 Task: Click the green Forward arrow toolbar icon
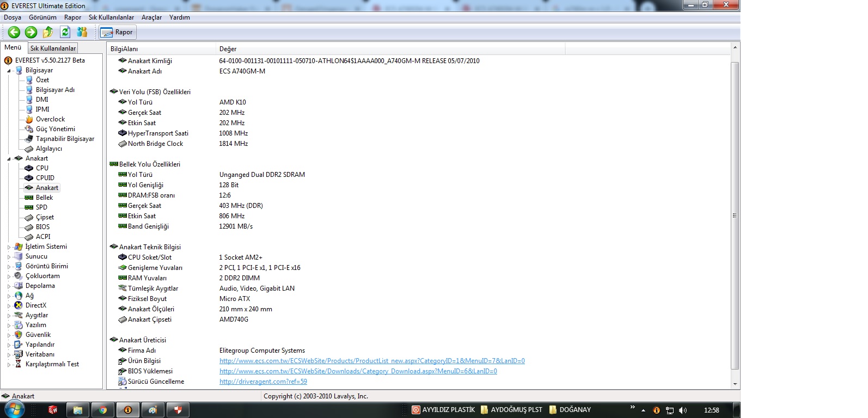click(31, 32)
